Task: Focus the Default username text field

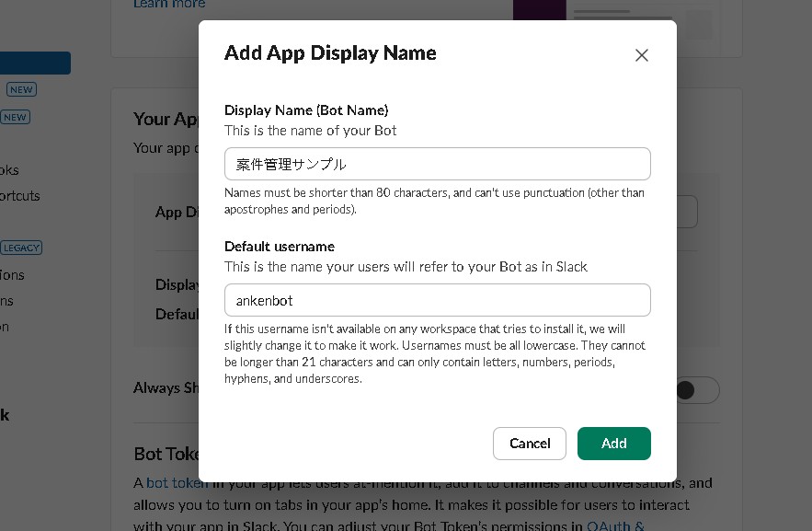Action: [438, 300]
